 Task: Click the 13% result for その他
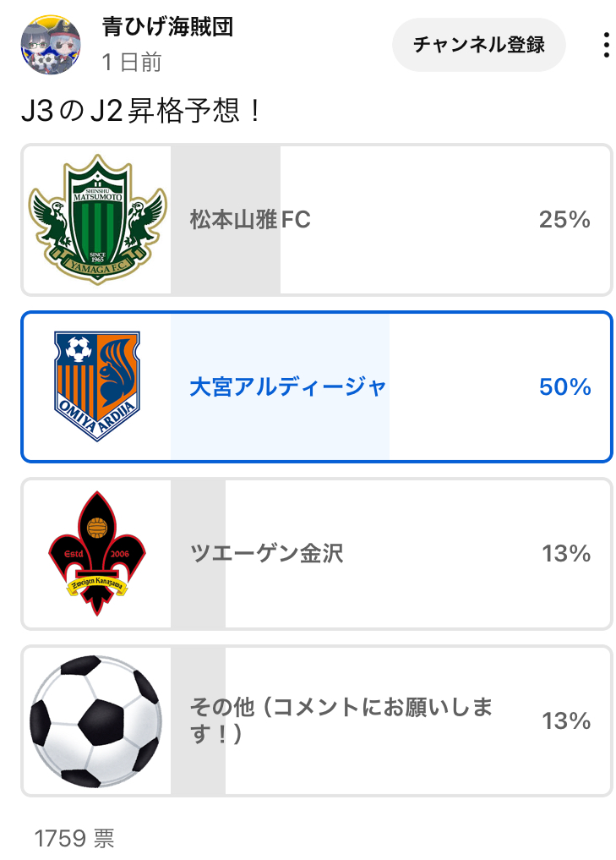point(565,721)
